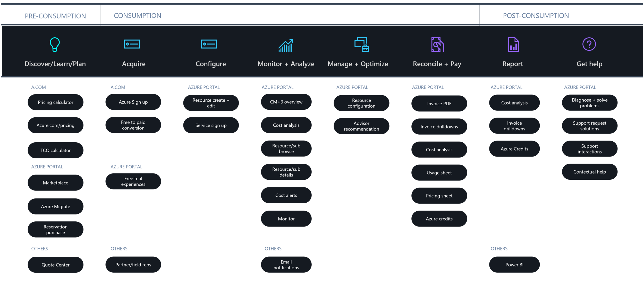Click the Get help question mark icon
This screenshot has height=286, width=644.
point(589,44)
